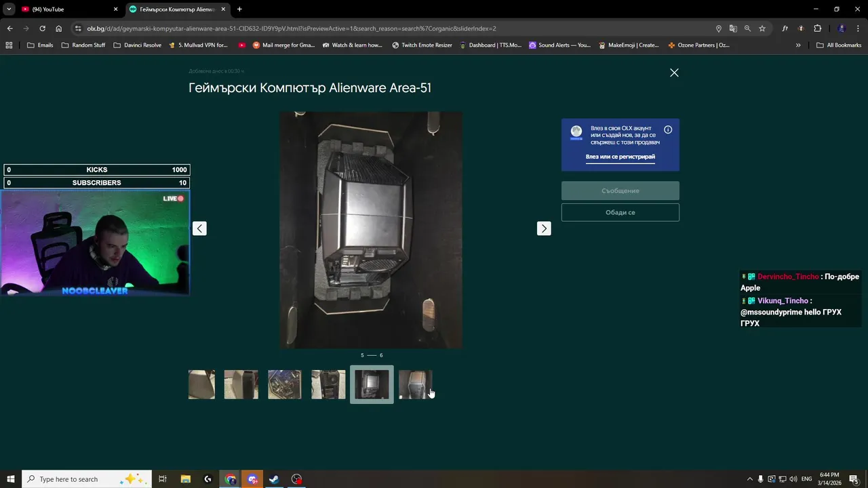Select the fourth gallery thumbnail
This screenshot has height=488, width=868.
click(328, 384)
